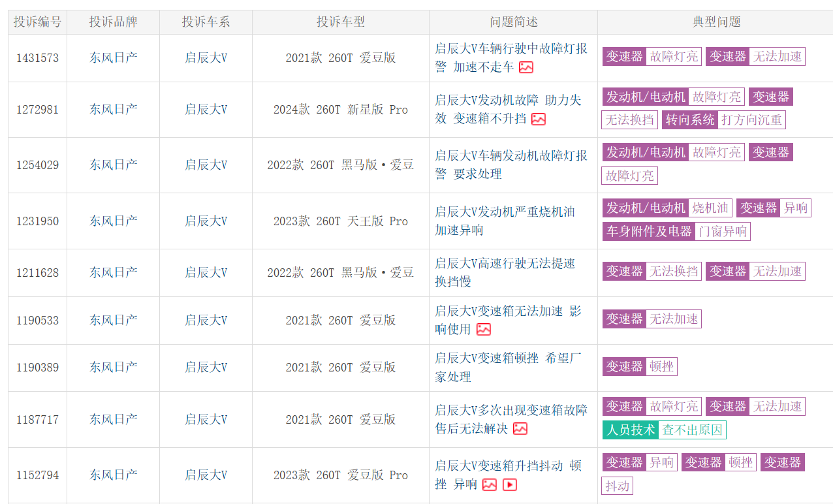The width and height of the screenshot is (833, 504).
Task: Click model 2023款 260T 爱豆版 Pro
Action: pos(341,475)
